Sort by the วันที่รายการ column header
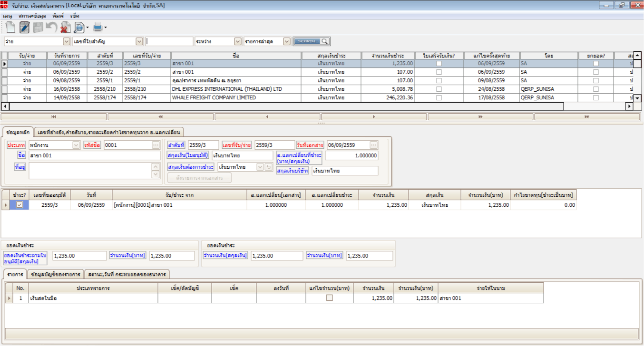The width and height of the screenshot is (644, 346). click(67, 56)
